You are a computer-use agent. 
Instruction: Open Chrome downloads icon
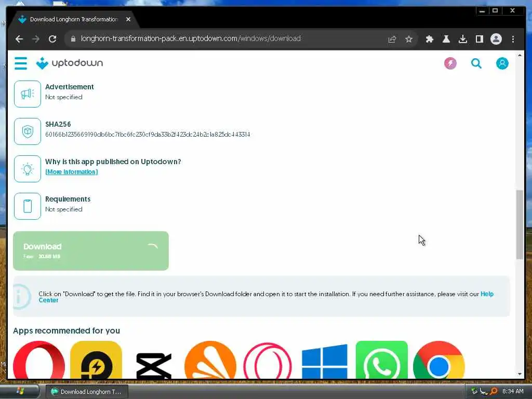tap(462, 39)
